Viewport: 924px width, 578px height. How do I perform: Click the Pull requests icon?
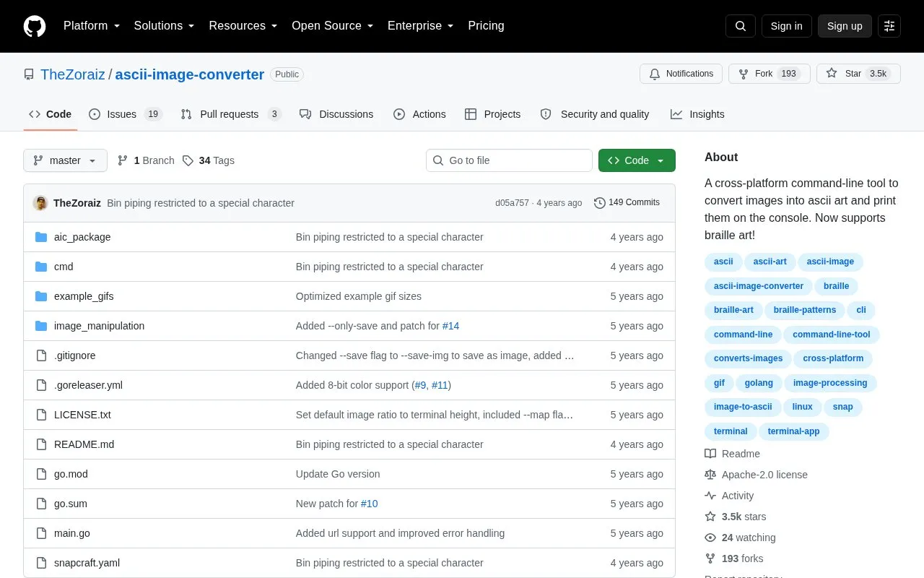(x=186, y=114)
